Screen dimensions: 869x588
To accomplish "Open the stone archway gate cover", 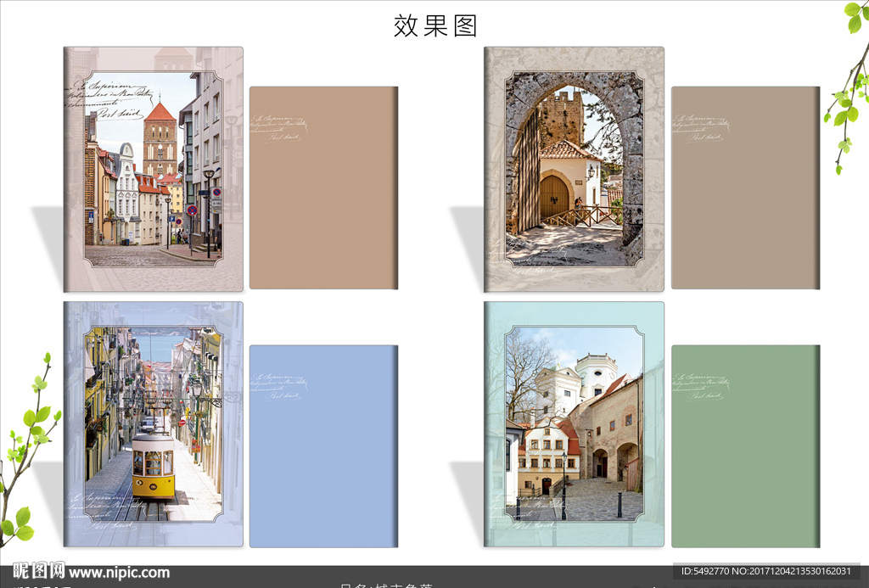I will click(x=574, y=170).
